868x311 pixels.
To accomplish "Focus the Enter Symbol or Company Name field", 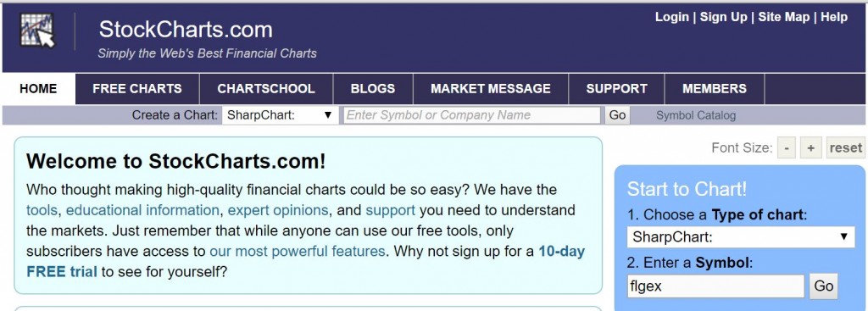I will coord(471,115).
